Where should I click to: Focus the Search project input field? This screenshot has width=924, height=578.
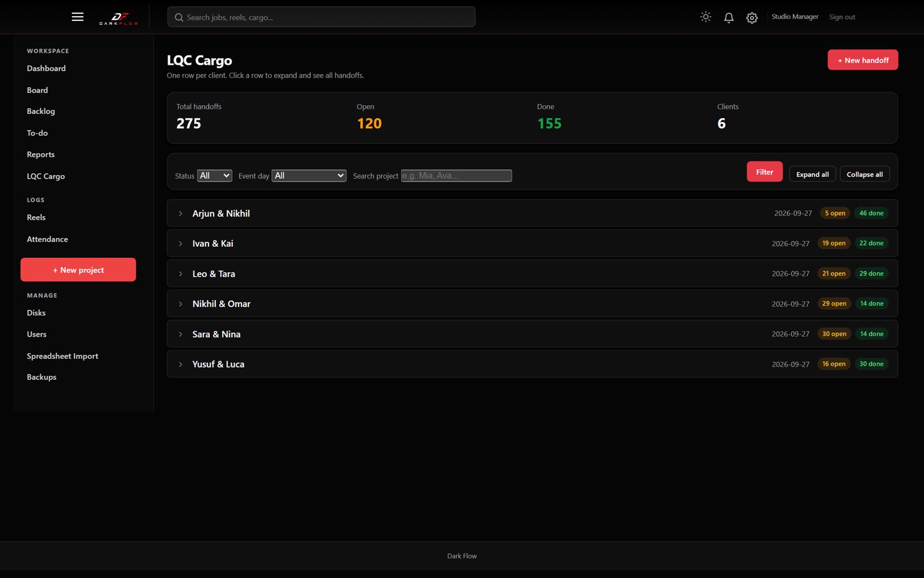pyautogui.click(x=456, y=176)
